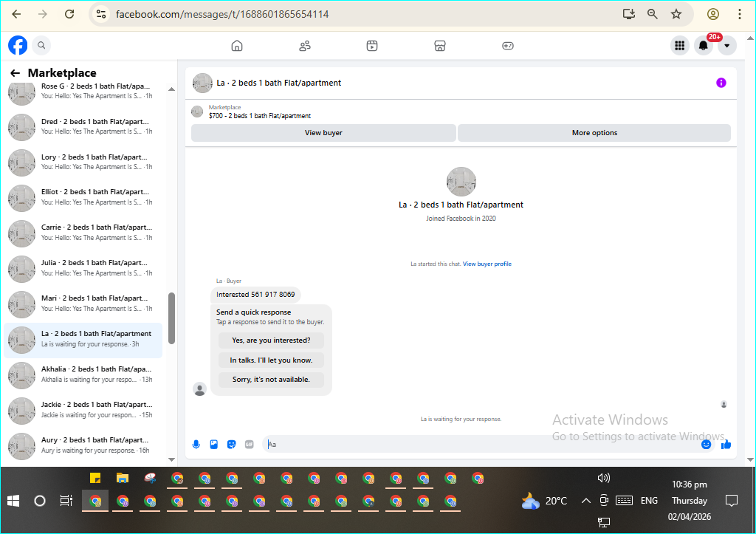
Task: Click the 20°C weather widget
Action: [x=545, y=501]
